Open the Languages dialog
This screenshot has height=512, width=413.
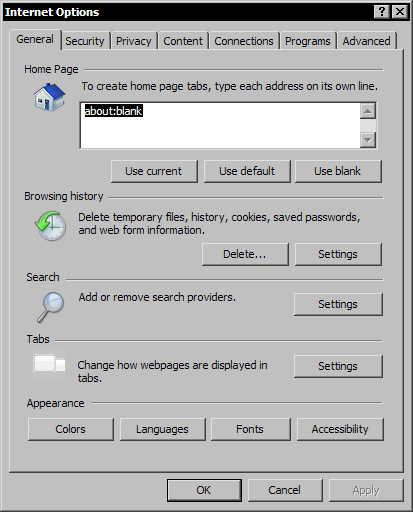pyautogui.click(x=162, y=429)
